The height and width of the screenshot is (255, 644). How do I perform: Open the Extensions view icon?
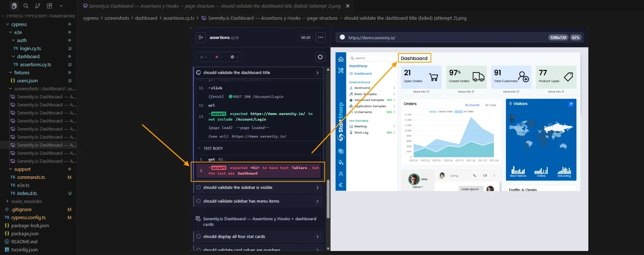[x=49, y=6]
